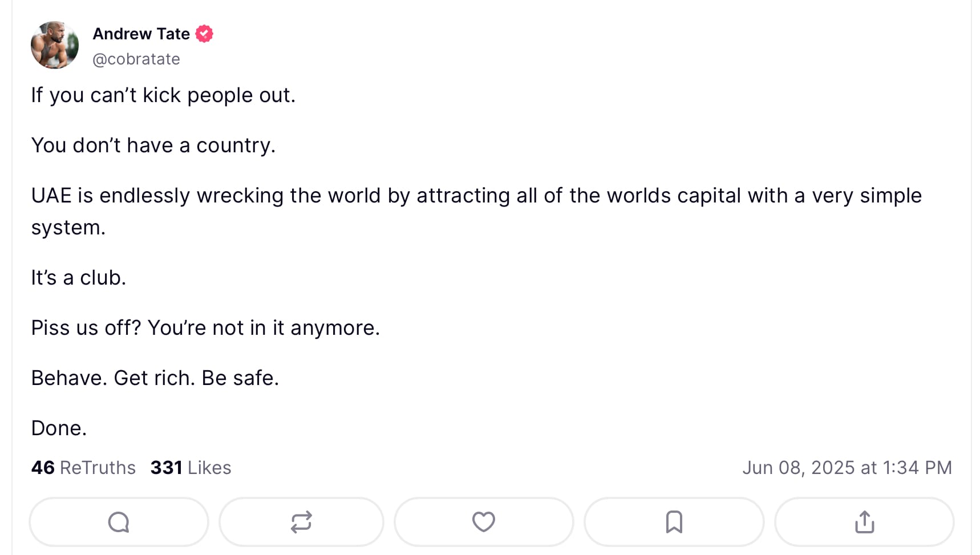This screenshot has height=555, width=980.
Task: Open the share options icon
Action: (x=864, y=522)
